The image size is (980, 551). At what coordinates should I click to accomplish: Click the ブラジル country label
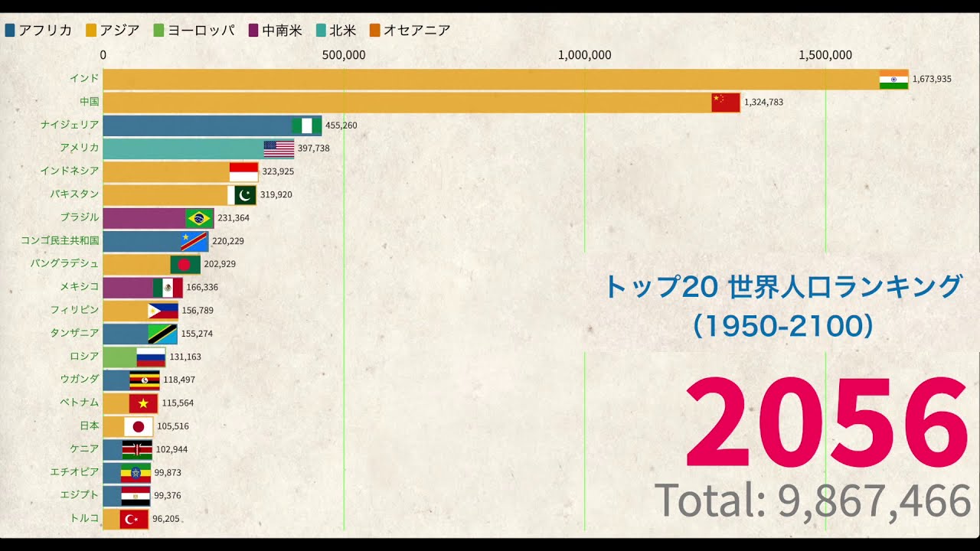coord(80,217)
